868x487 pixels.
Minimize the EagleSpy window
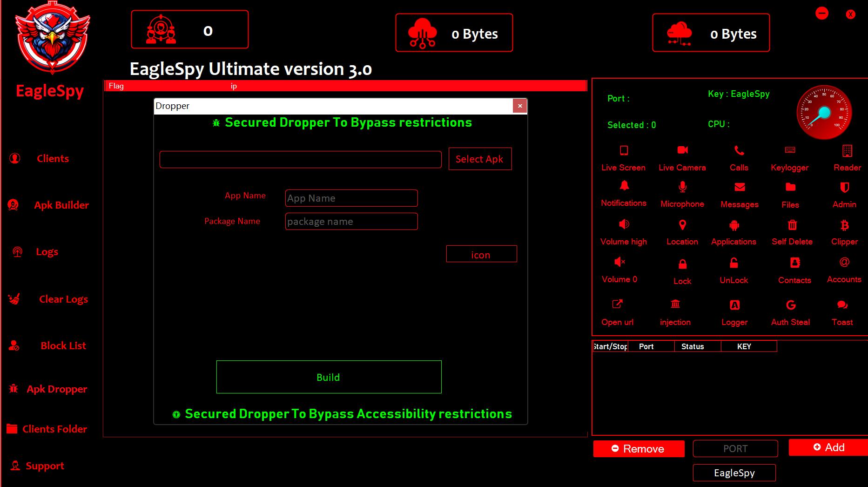[x=822, y=13]
